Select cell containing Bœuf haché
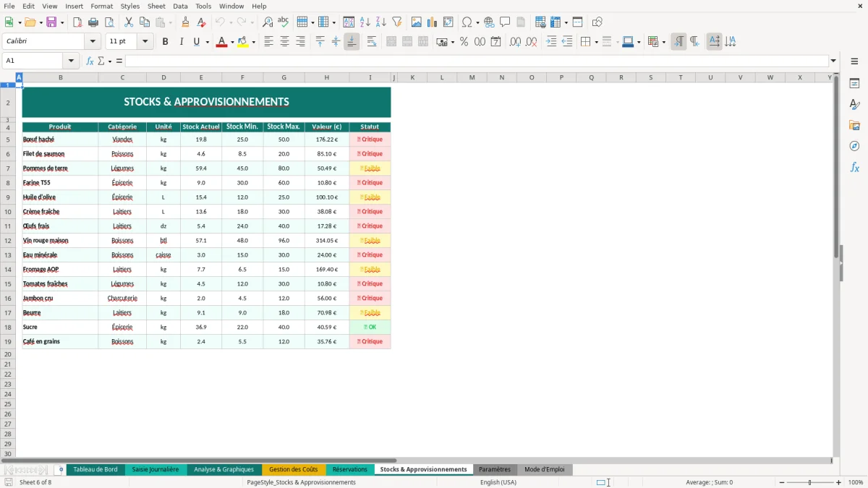868x488 pixels. click(x=60, y=140)
